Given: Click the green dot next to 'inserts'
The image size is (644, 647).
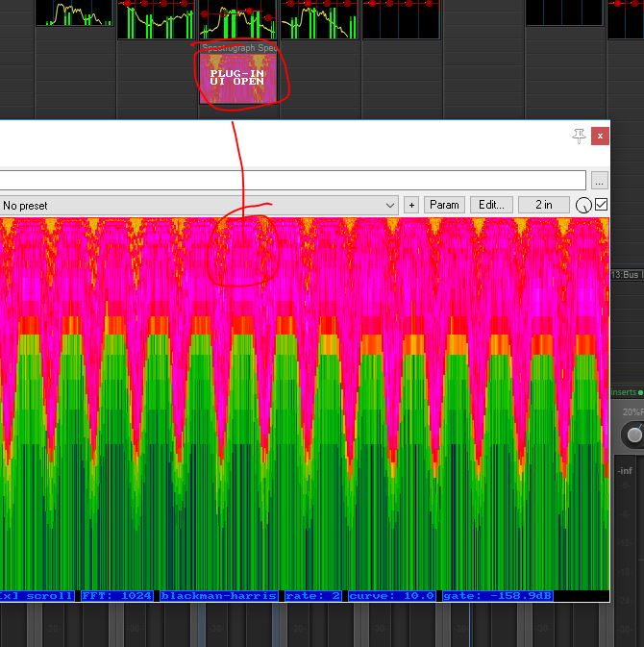Looking at the screenshot, I should tap(640, 392).
